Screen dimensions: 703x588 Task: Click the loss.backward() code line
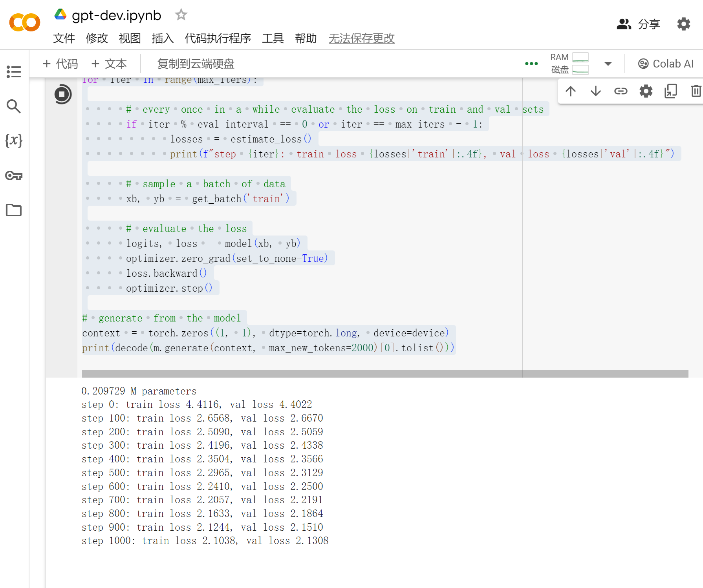(167, 273)
